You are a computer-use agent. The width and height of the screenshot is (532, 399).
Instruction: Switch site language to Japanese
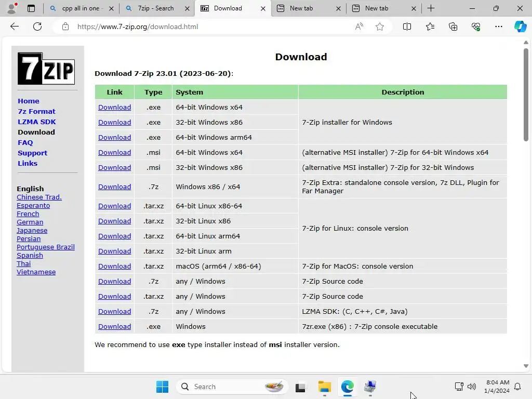pyautogui.click(x=32, y=230)
